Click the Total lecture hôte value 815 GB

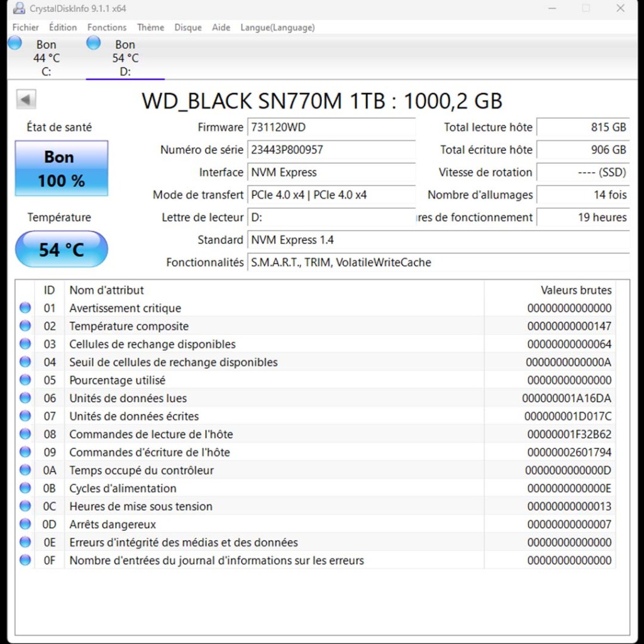point(583,127)
